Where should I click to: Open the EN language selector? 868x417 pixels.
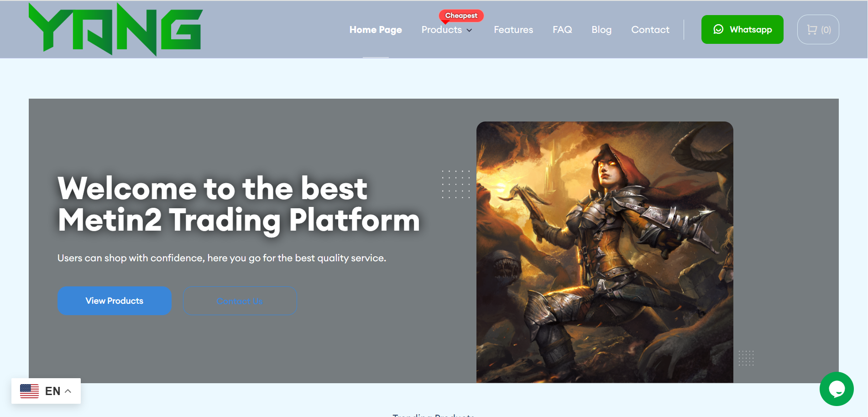coord(46,391)
